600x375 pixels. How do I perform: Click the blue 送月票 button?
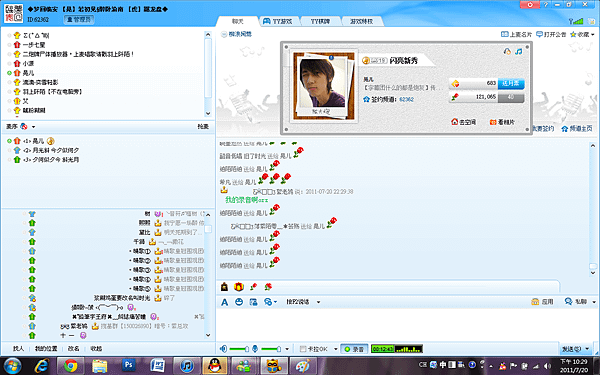click(x=511, y=83)
